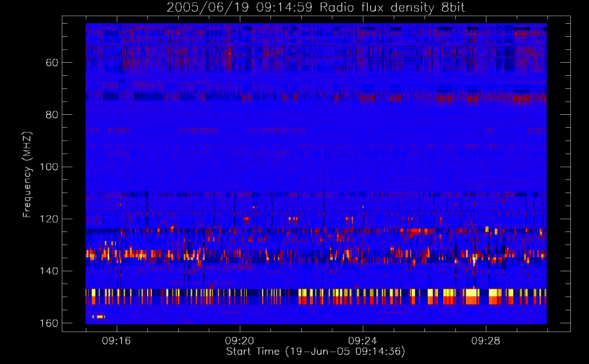589x364 pixels.
Task: Select the 60 frequency tick label
Action: pyautogui.click(x=52, y=63)
